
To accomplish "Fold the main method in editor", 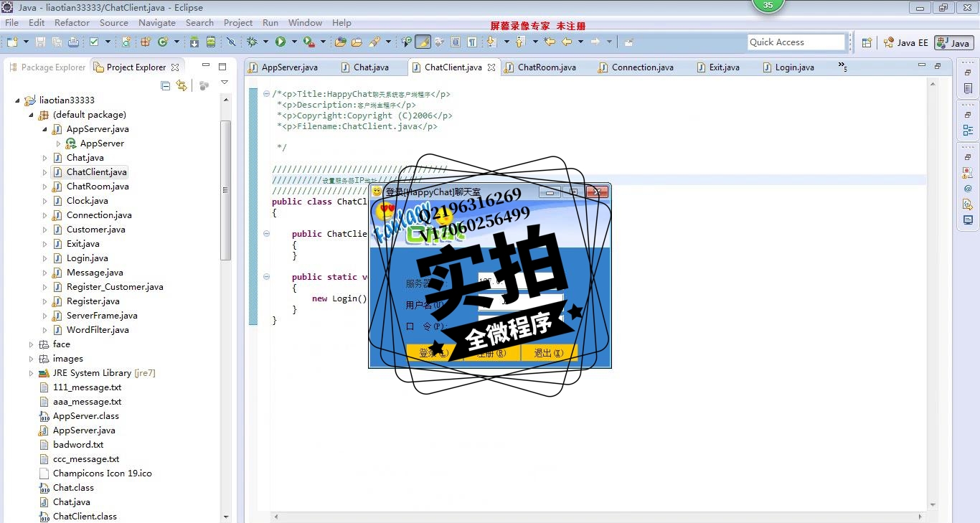I will 266,277.
